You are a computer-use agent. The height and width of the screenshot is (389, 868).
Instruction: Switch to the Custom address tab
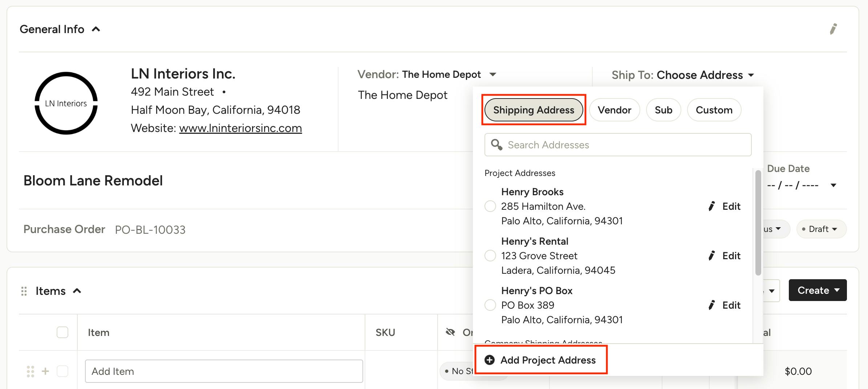(x=714, y=110)
